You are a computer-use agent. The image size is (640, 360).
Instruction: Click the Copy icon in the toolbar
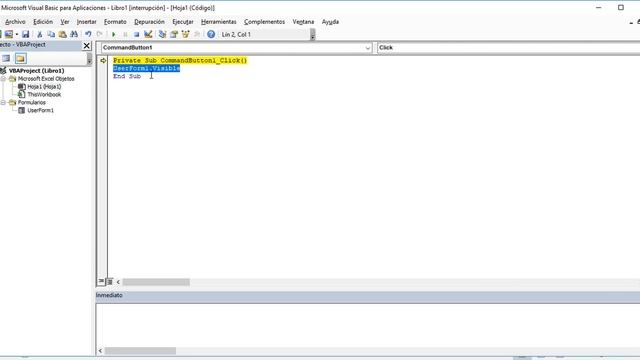tap(51, 34)
